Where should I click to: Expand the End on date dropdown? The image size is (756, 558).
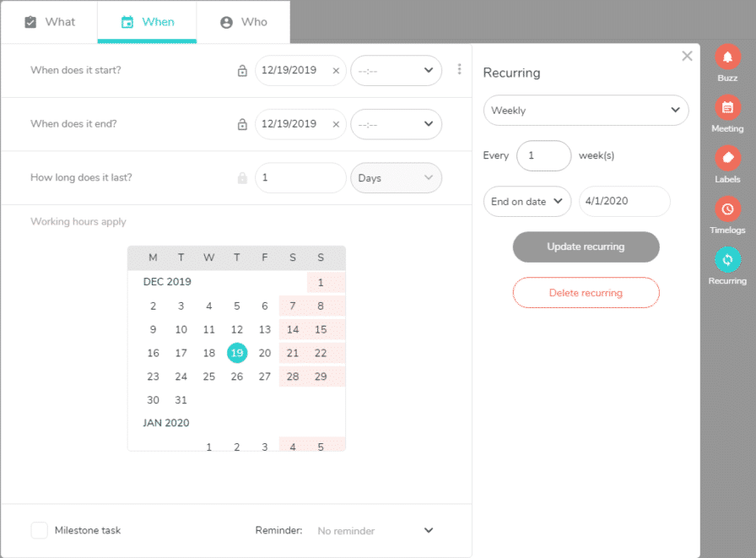coord(526,201)
